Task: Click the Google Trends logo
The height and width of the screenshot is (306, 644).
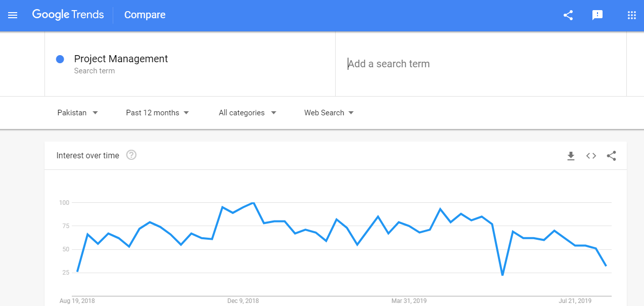Action: pos(68,15)
